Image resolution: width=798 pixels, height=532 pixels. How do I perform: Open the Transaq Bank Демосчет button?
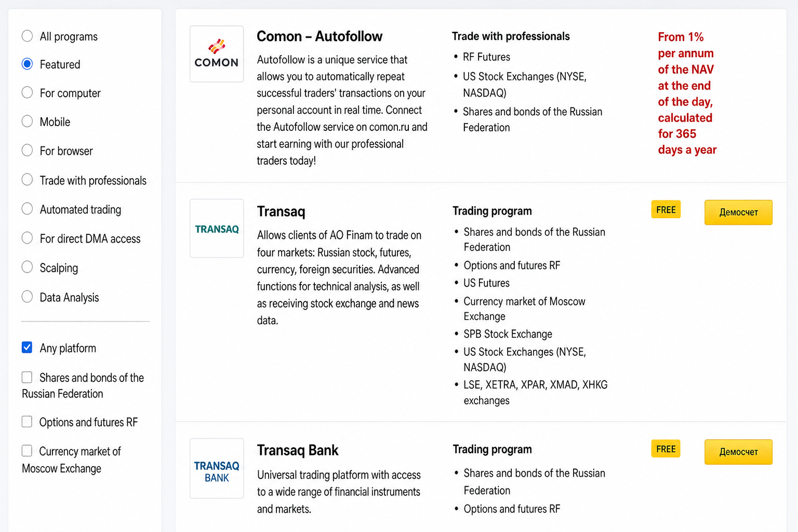pos(738,452)
